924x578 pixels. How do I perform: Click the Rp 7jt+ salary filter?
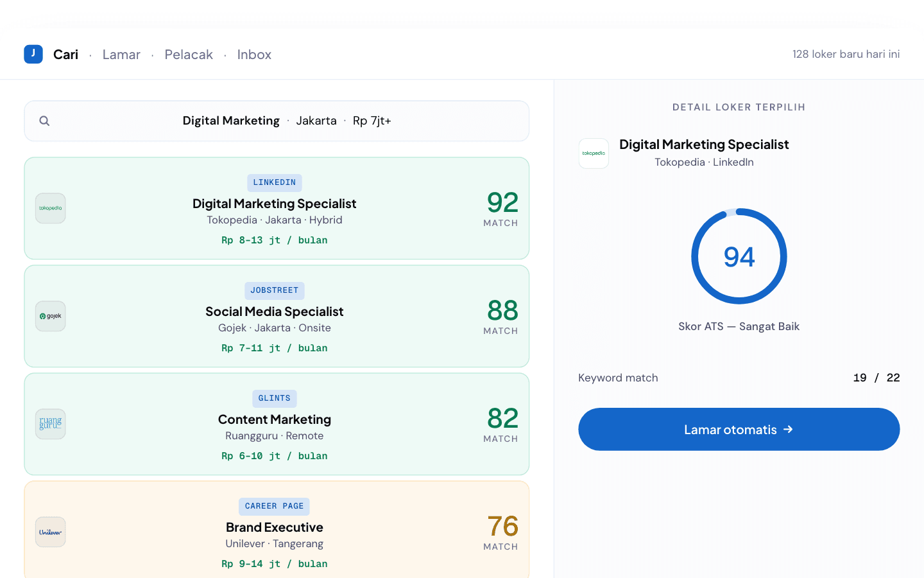tap(372, 121)
